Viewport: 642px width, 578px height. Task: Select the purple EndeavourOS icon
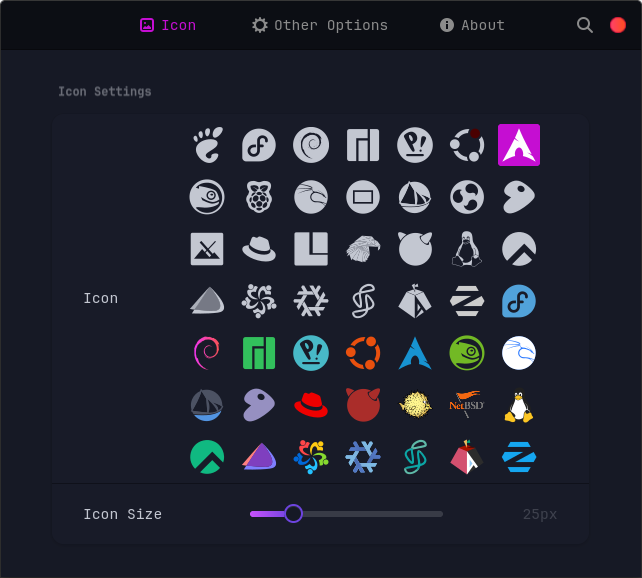tap(259, 457)
